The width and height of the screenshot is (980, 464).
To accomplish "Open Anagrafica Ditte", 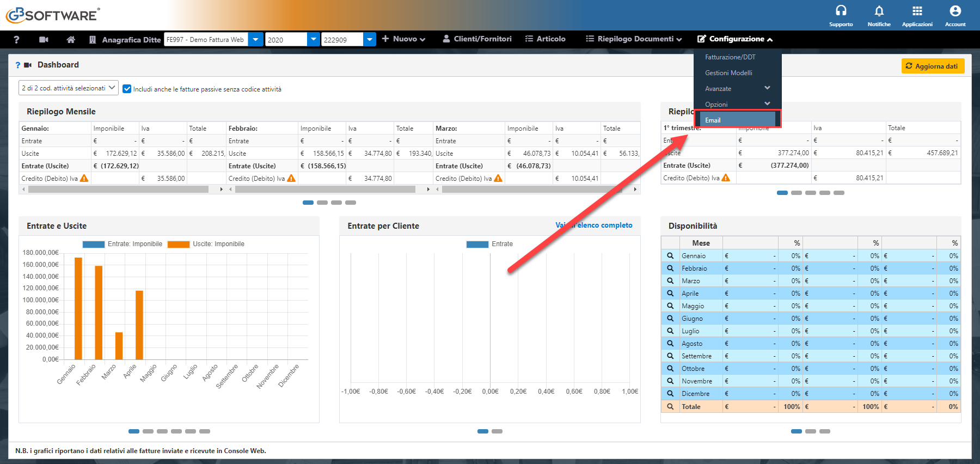I will [x=125, y=39].
